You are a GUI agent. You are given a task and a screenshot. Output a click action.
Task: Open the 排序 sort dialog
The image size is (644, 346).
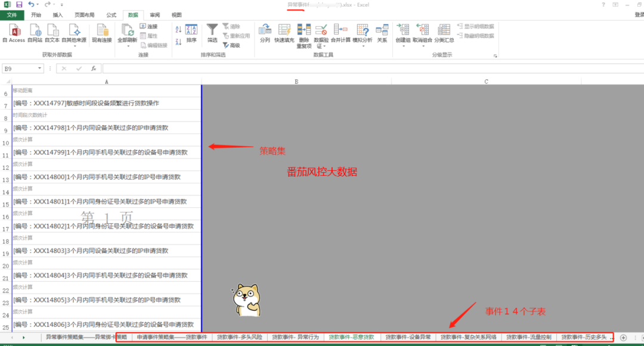191,33
